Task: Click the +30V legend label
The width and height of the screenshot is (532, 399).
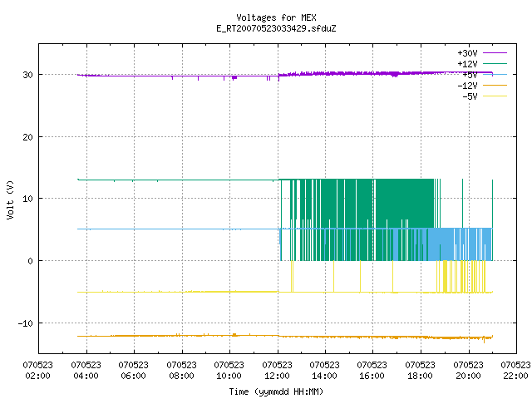Action: click(x=467, y=53)
